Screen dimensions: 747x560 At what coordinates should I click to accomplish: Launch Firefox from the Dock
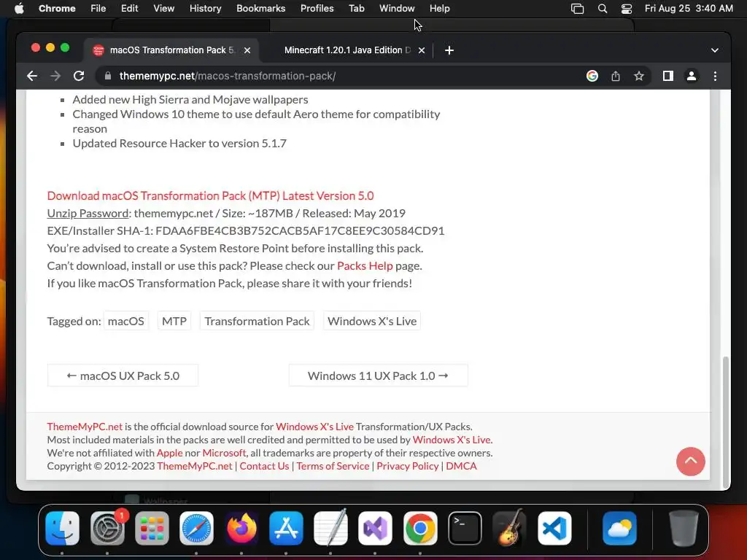[x=241, y=528]
